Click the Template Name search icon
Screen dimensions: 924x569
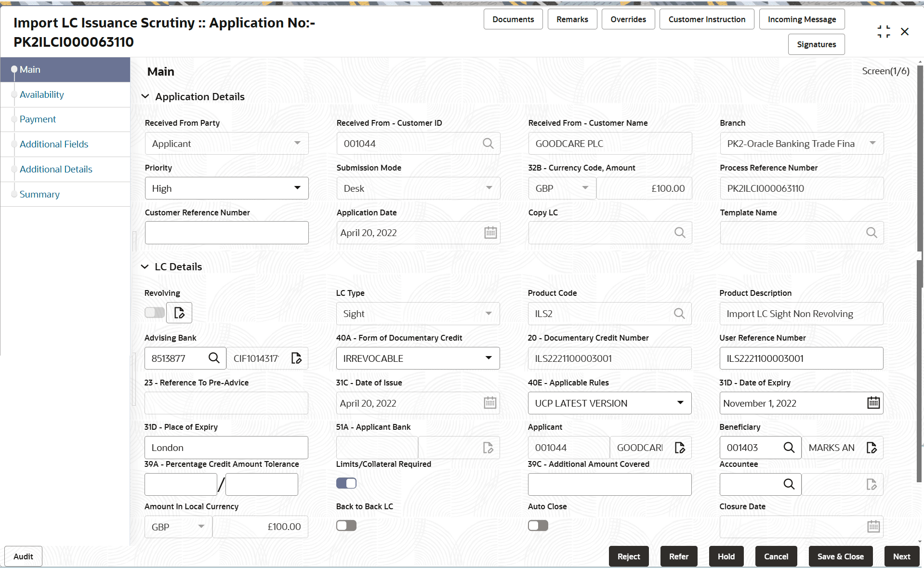click(x=871, y=233)
